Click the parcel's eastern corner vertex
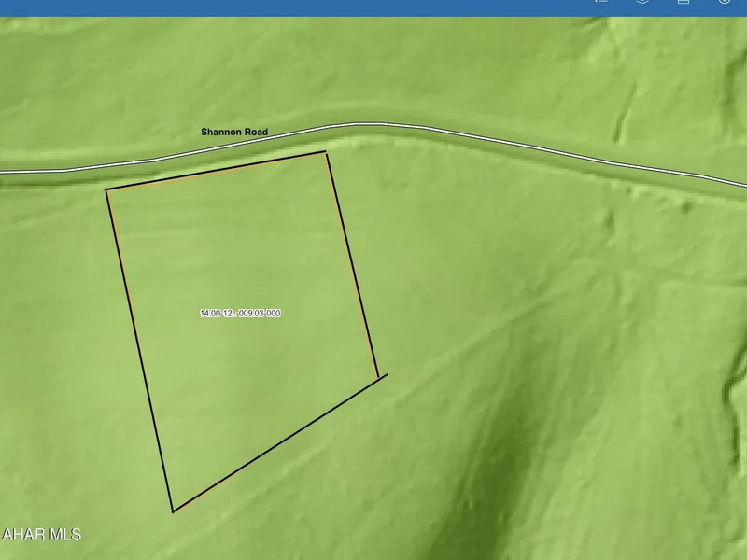 pos(378,378)
